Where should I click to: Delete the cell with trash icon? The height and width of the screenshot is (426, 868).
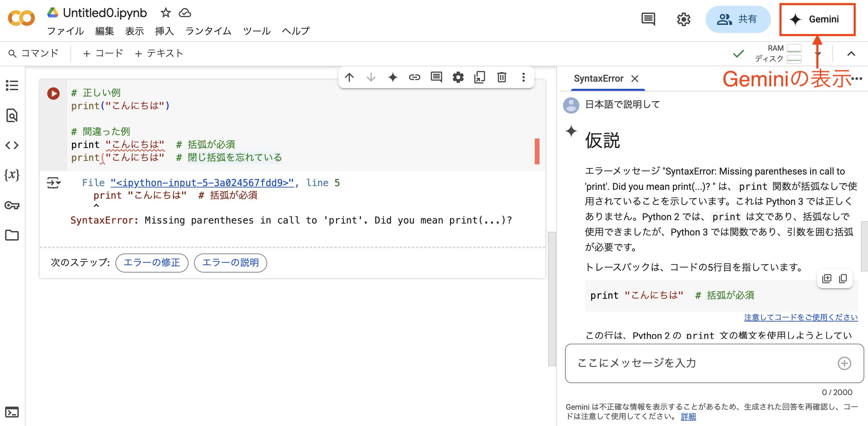tap(502, 77)
